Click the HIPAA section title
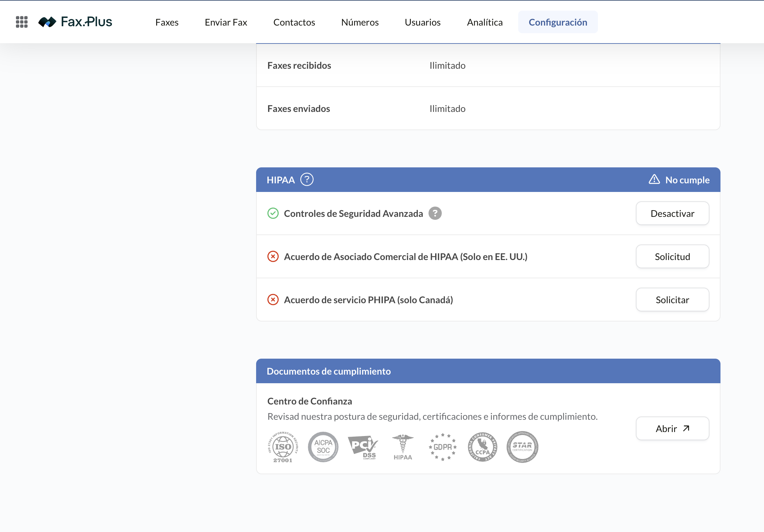The height and width of the screenshot is (532, 764). [x=280, y=180]
